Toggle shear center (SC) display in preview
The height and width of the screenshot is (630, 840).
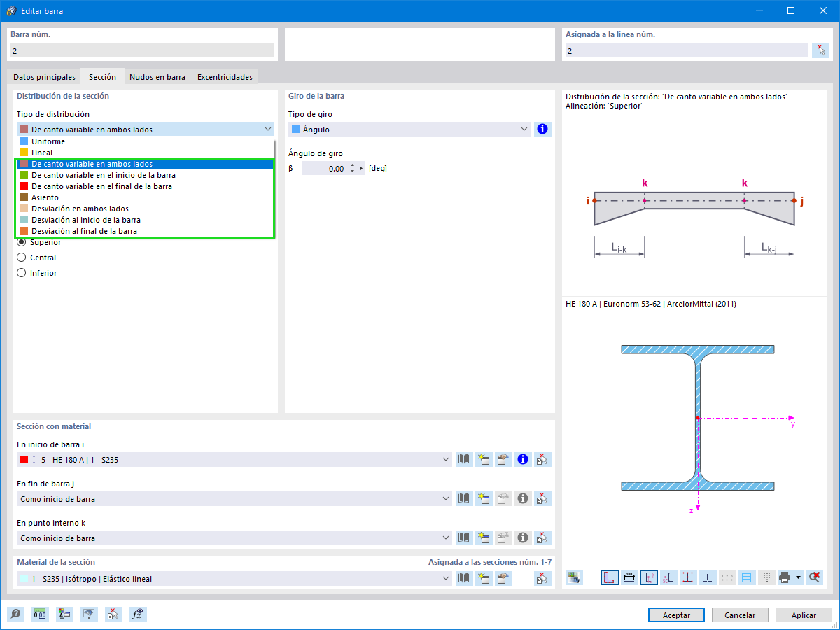click(x=668, y=578)
